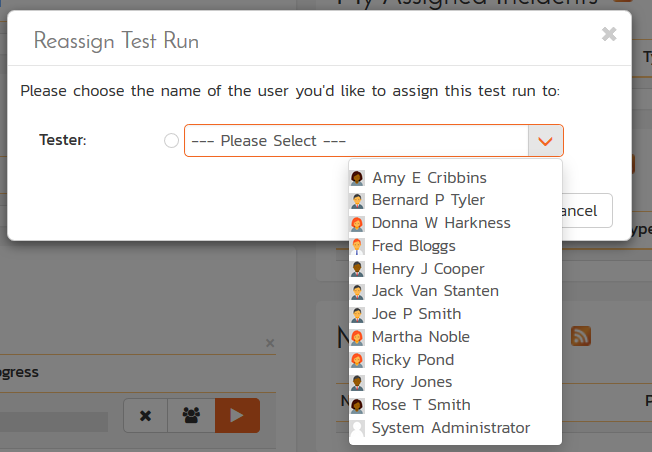This screenshot has height=452, width=652.
Task: Click the play button to resume test
Action: [x=237, y=415]
